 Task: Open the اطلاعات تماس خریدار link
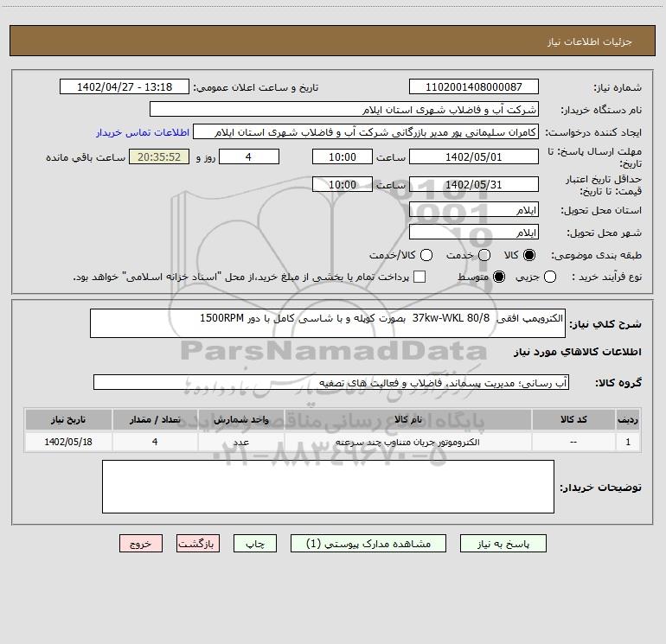(x=143, y=132)
